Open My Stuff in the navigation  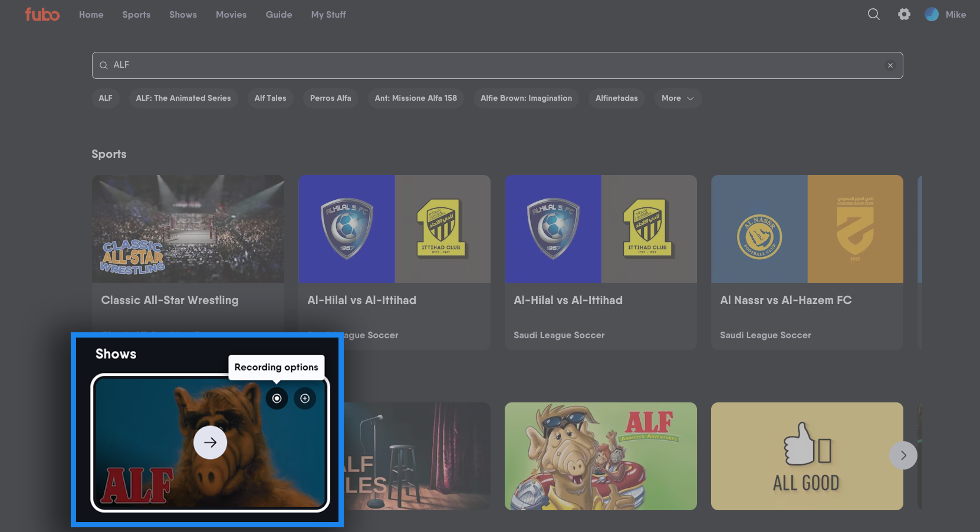(328, 15)
